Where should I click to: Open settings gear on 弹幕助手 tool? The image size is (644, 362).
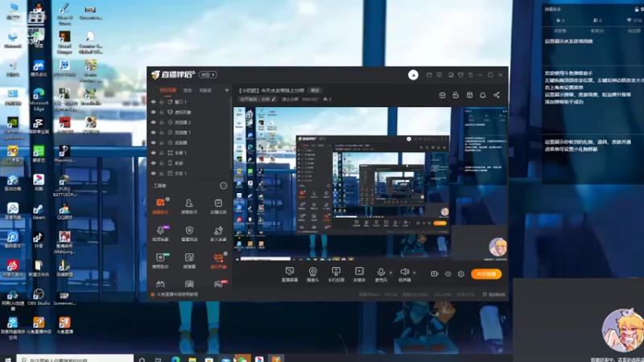(167, 199)
